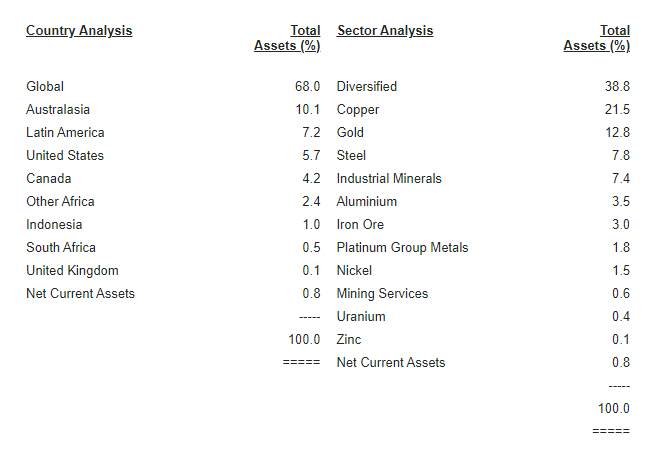This screenshot has width=660, height=454.
Task: Select the Indonesia row label
Action: pos(54,225)
